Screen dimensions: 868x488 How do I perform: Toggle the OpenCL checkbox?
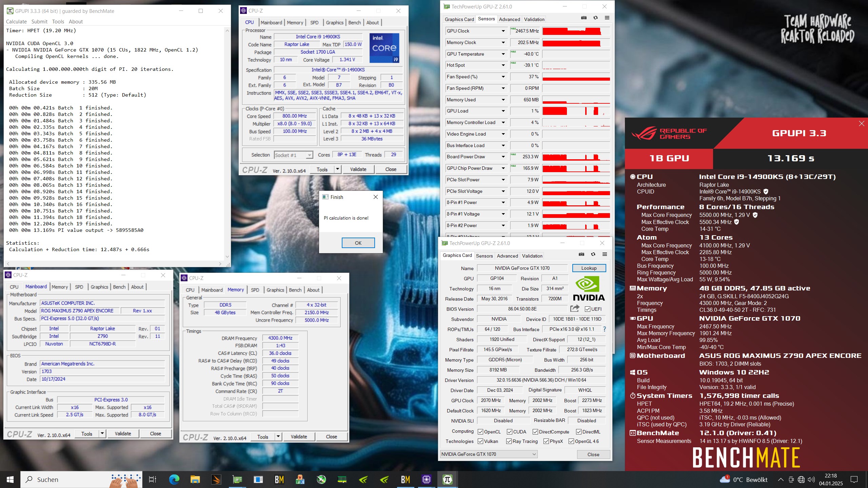[480, 432]
